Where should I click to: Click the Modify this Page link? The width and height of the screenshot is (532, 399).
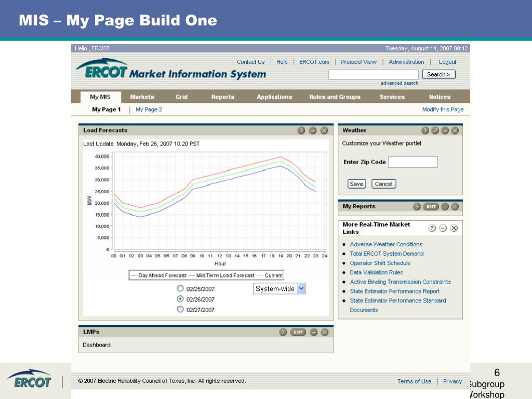[443, 109]
